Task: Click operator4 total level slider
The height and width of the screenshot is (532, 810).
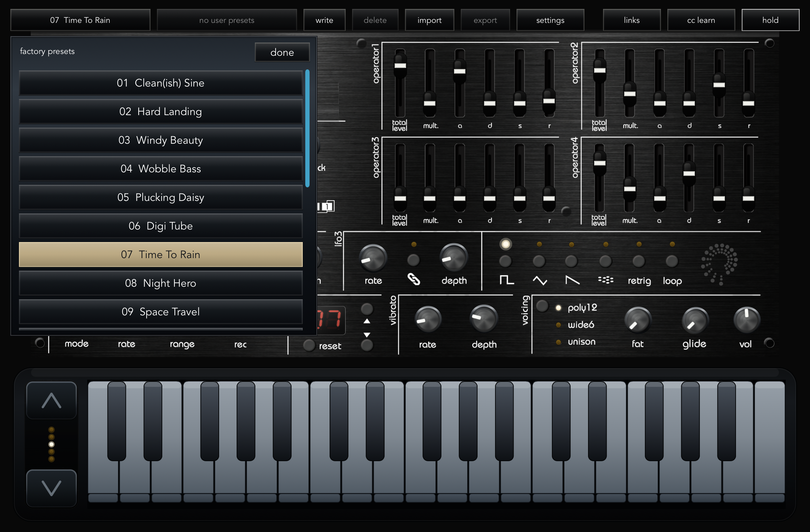Action: (599, 163)
